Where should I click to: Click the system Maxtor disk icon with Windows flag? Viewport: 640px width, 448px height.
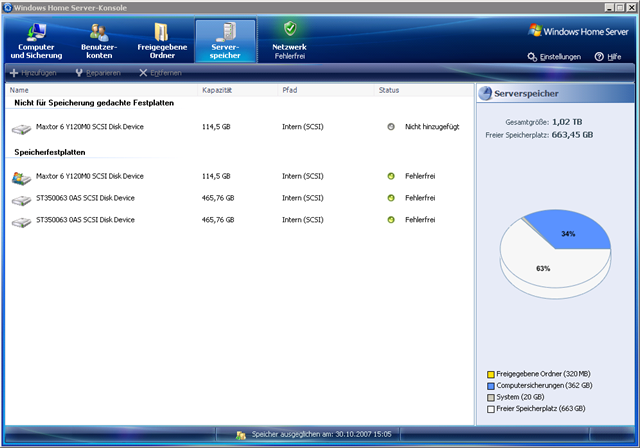click(x=21, y=178)
